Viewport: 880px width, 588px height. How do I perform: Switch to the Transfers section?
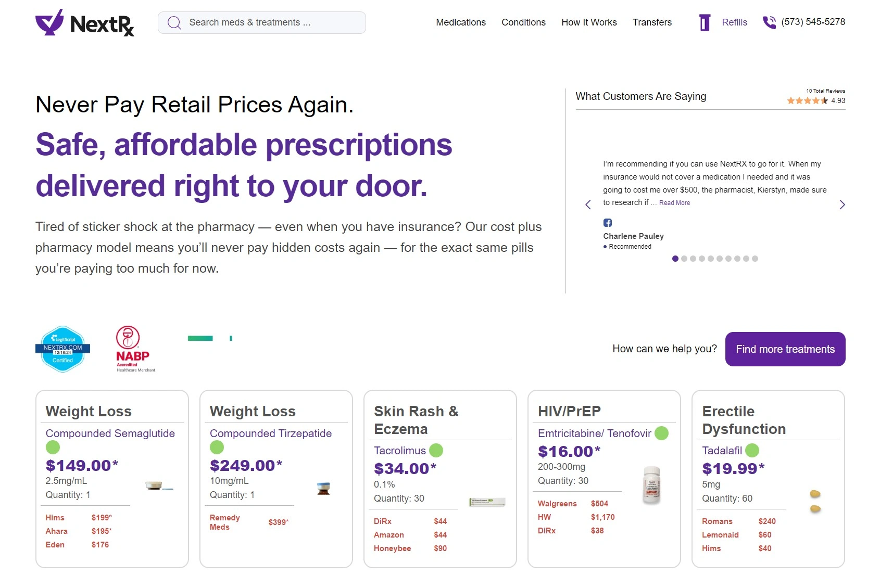(x=652, y=22)
